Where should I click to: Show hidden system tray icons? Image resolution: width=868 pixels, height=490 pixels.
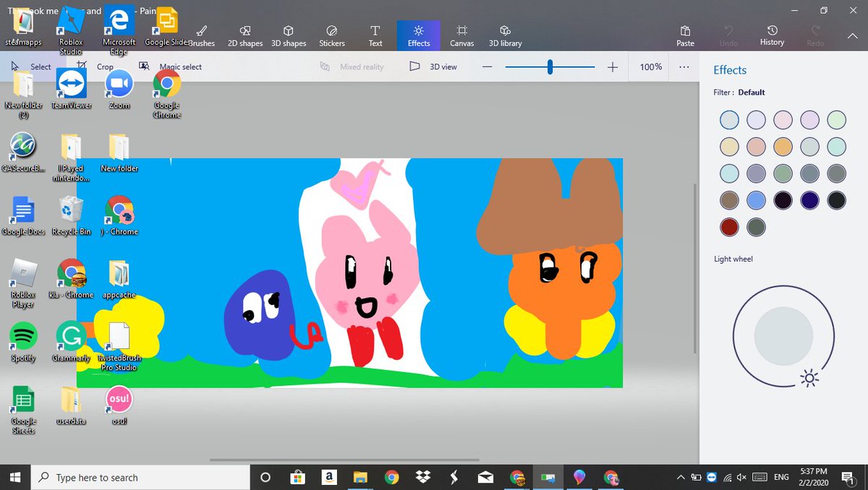[680, 478]
